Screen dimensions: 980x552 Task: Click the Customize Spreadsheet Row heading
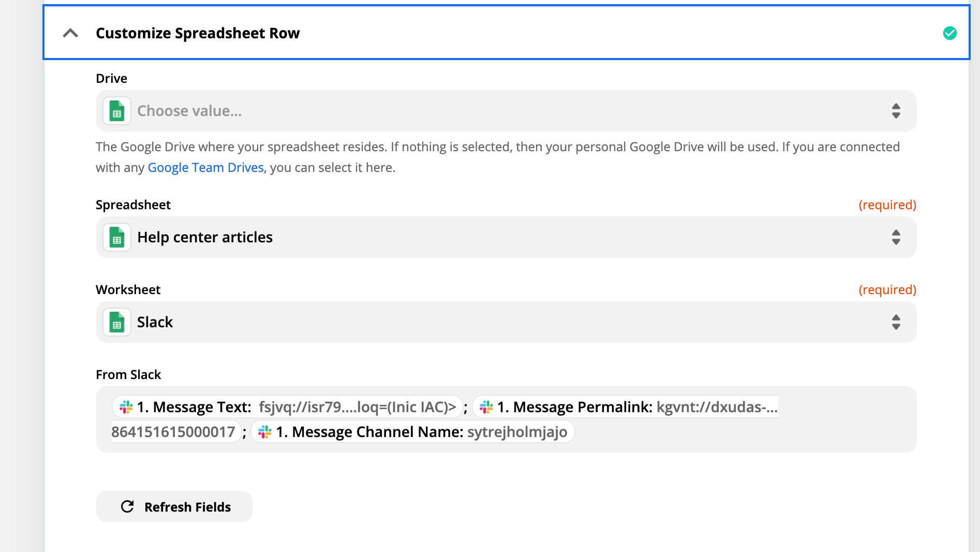(198, 33)
